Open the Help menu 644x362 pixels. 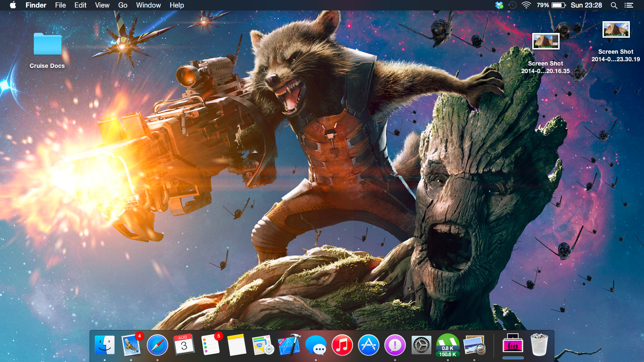177,5
